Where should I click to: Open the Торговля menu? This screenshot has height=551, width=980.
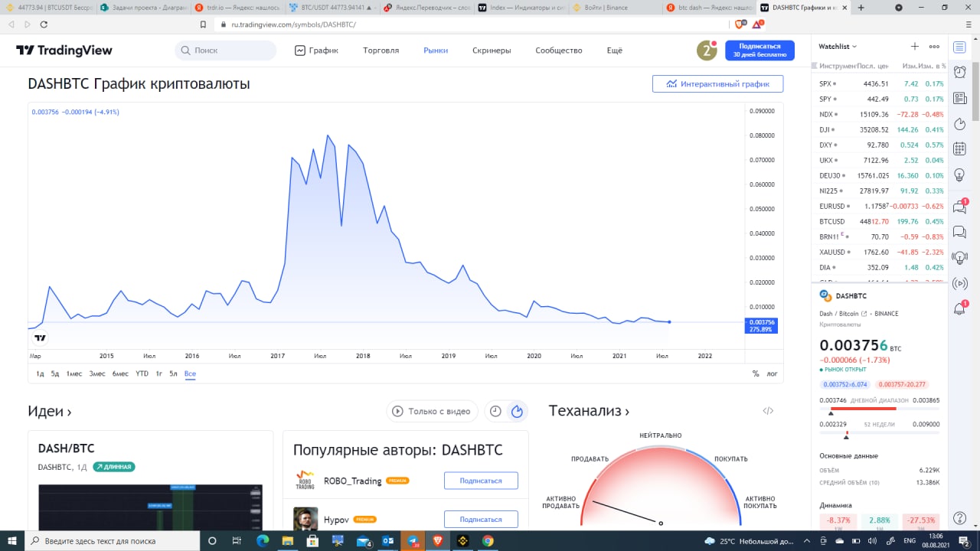(381, 51)
